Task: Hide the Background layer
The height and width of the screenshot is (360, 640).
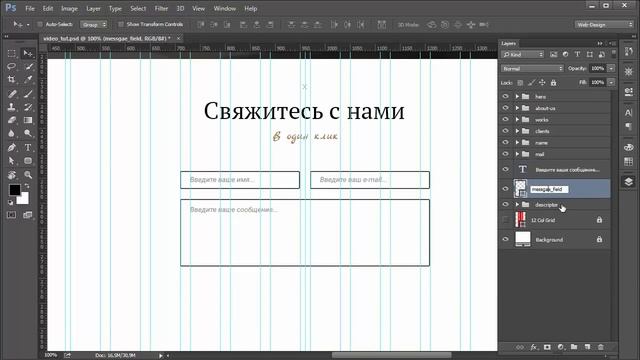Action: coord(506,240)
